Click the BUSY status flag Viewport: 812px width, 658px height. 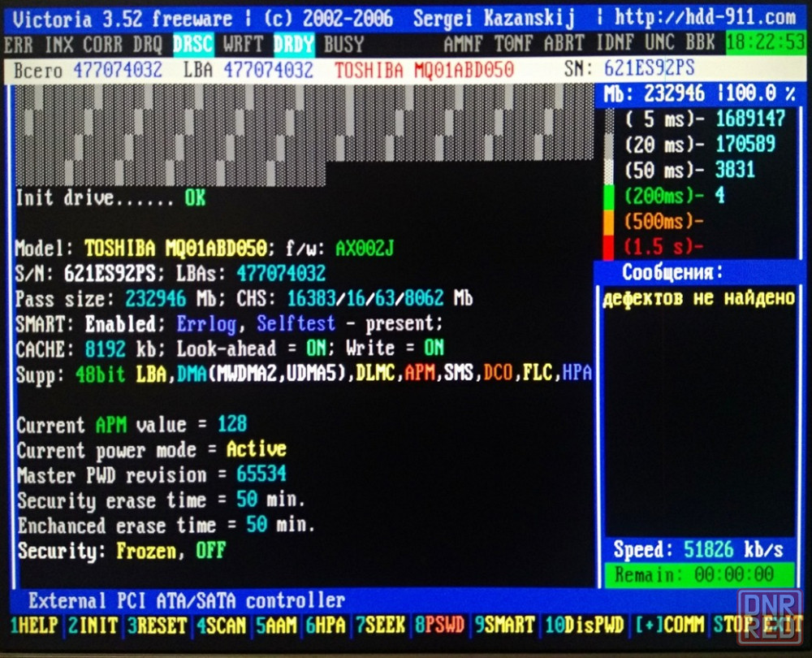343,44
